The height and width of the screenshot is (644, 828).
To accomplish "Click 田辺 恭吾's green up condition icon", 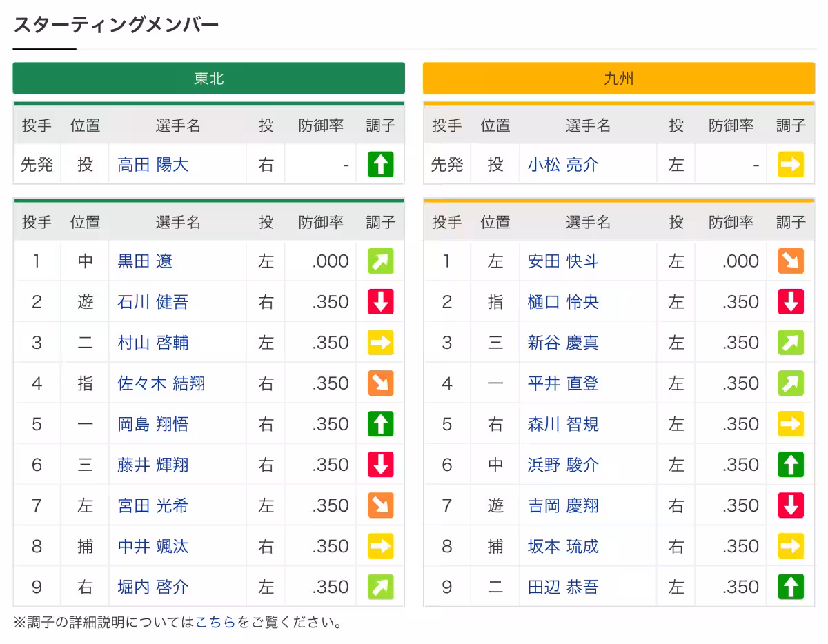I will [x=790, y=586].
